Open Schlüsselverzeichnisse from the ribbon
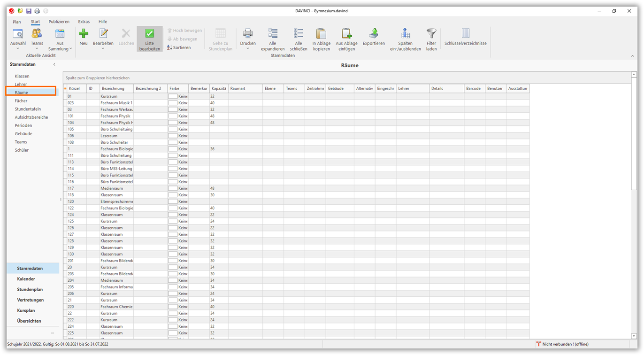This screenshot has height=355, width=644. (x=465, y=37)
